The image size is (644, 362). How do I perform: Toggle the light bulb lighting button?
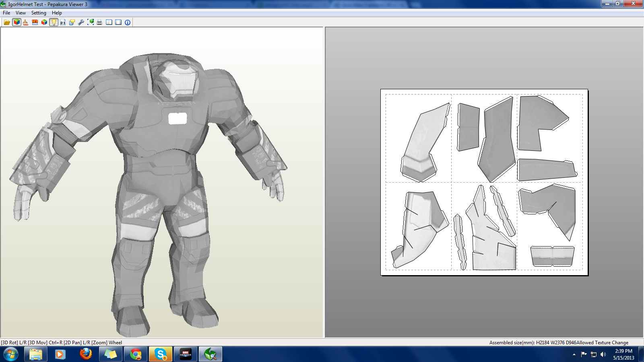54,22
